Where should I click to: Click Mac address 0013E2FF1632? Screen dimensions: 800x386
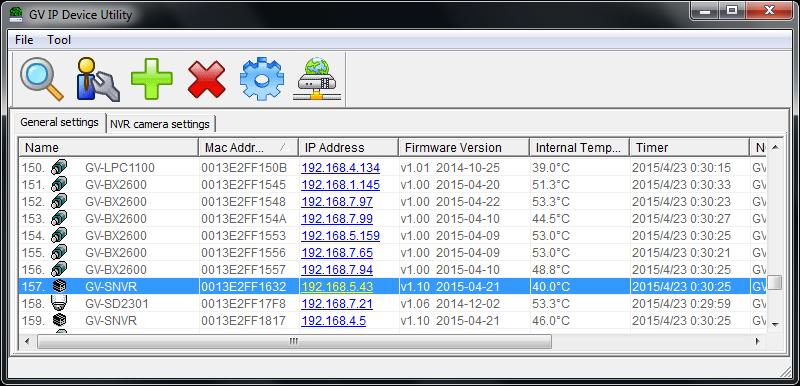243,287
